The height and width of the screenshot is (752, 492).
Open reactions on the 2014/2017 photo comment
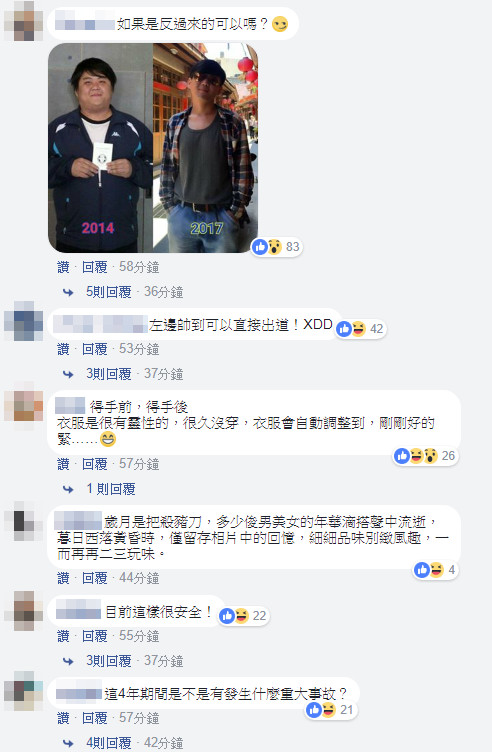click(x=277, y=247)
